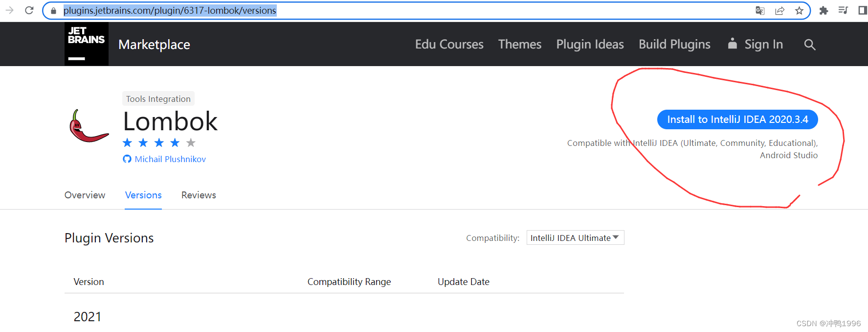Viewport: 868px width, 332px height.
Task: Open the translate page icon
Action: pos(760,11)
